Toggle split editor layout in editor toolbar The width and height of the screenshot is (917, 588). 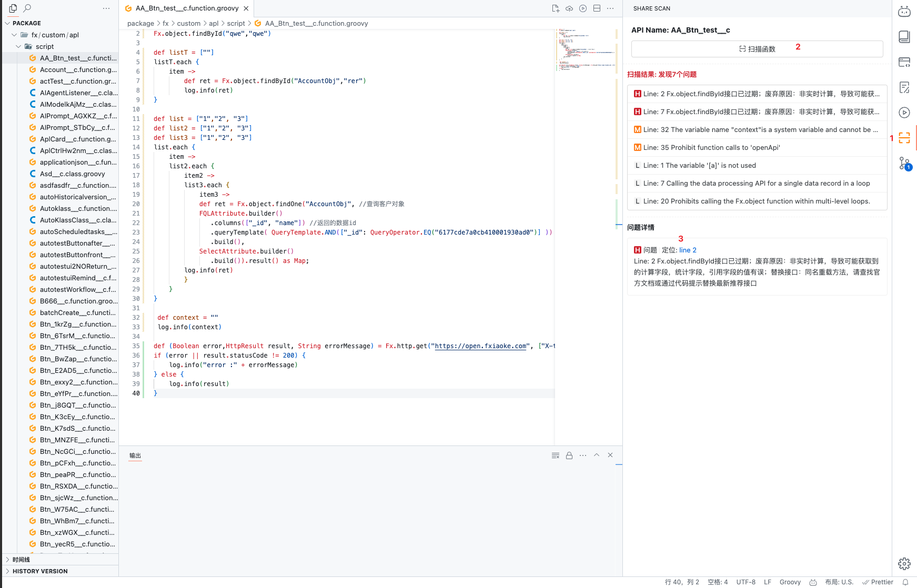597,8
